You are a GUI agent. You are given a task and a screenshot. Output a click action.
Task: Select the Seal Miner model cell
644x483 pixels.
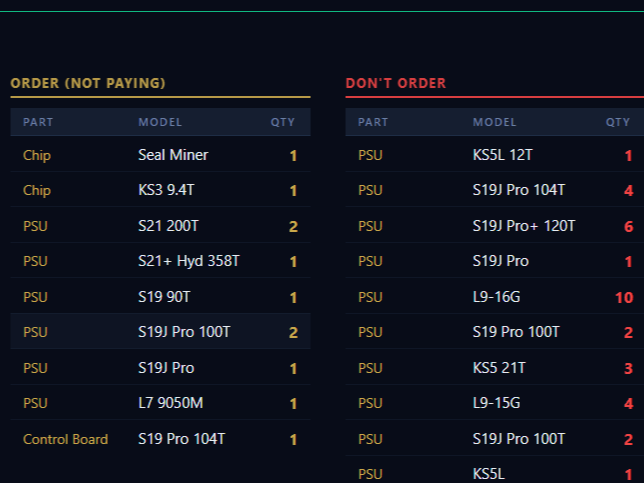(173, 155)
